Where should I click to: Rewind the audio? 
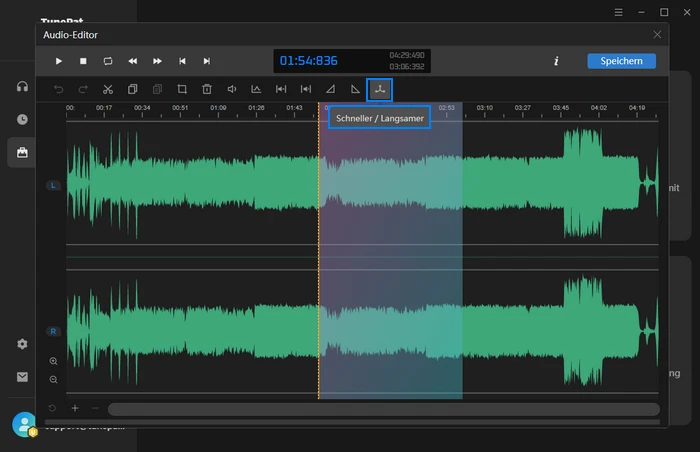click(x=133, y=61)
